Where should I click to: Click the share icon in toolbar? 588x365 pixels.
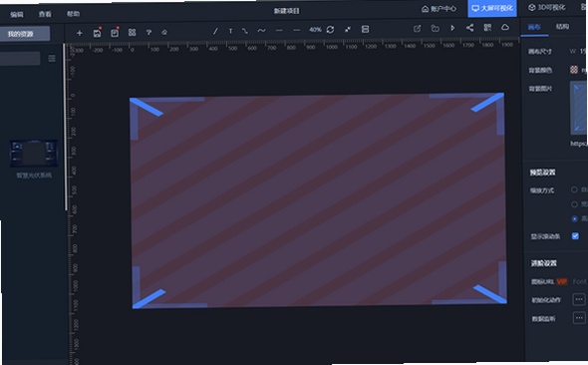pos(469,27)
